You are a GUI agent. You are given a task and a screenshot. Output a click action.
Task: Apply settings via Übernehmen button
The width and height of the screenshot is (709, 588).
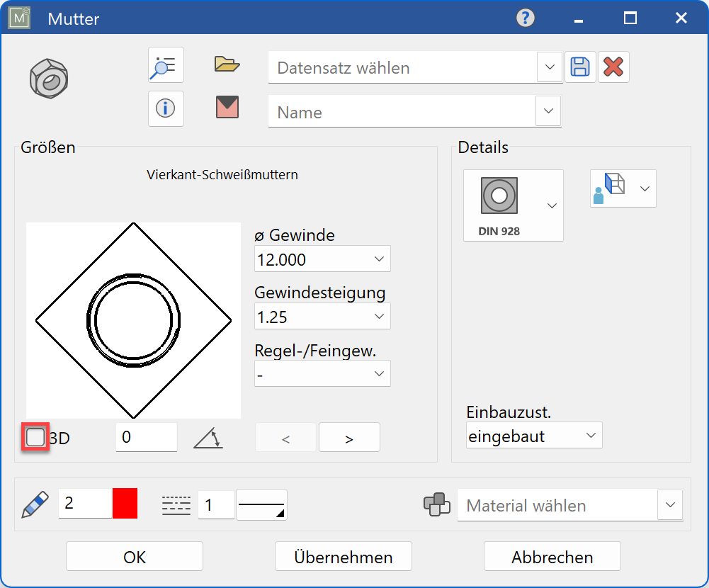(x=343, y=556)
